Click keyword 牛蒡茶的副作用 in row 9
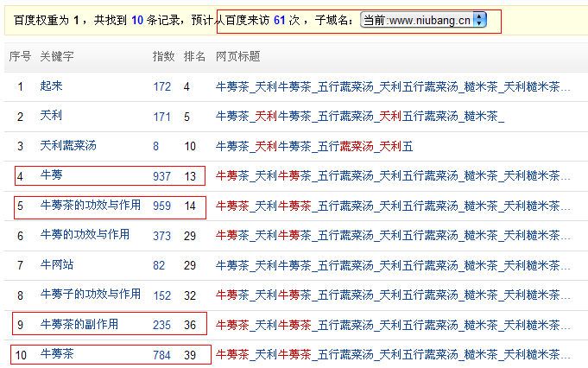Screen dimensions: 588x368 click(79, 325)
